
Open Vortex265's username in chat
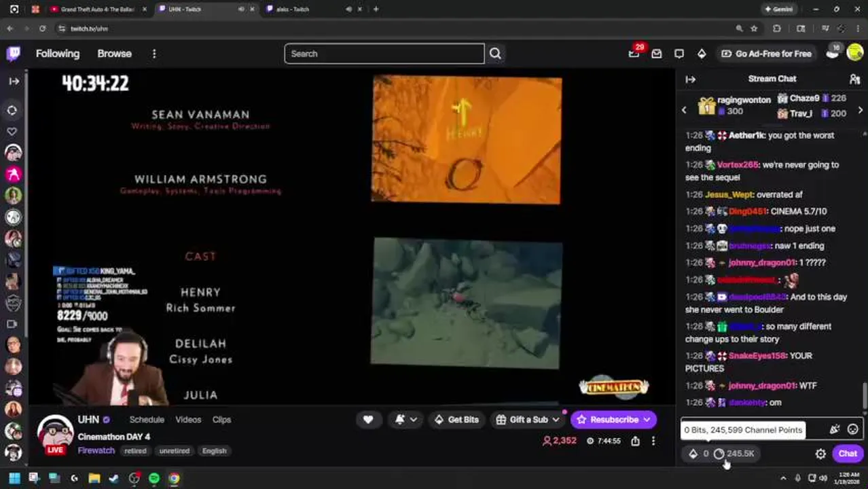tap(738, 164)
